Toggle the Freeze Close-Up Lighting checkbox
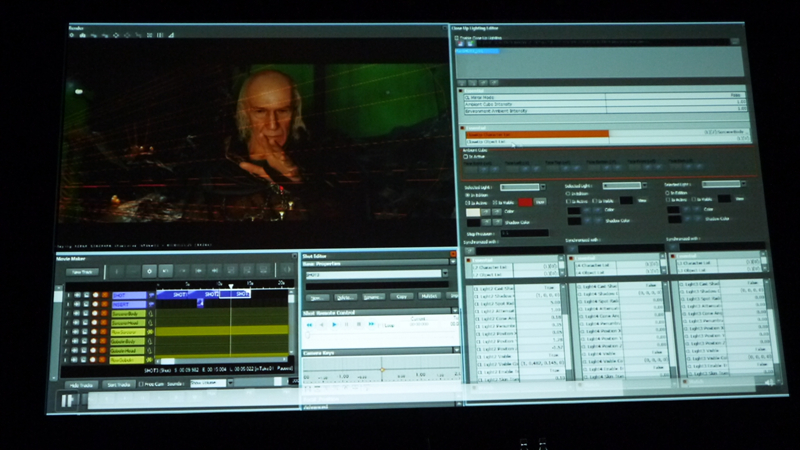 457,38
